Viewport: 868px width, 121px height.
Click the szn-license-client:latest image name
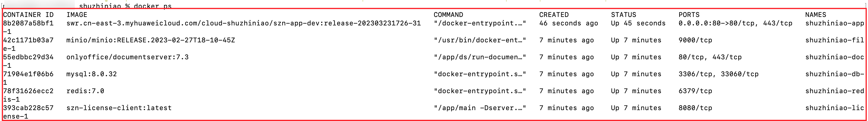[119, 108]
